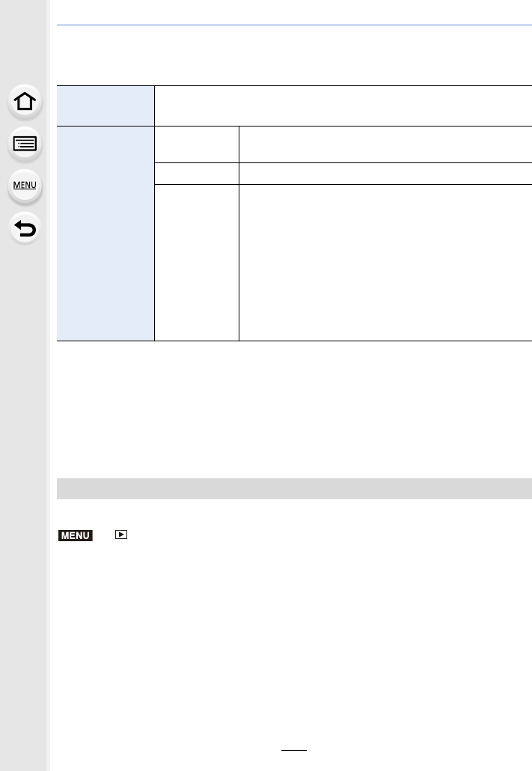
Task: Click the tall bottom cell in middle column
Action: 197,263
